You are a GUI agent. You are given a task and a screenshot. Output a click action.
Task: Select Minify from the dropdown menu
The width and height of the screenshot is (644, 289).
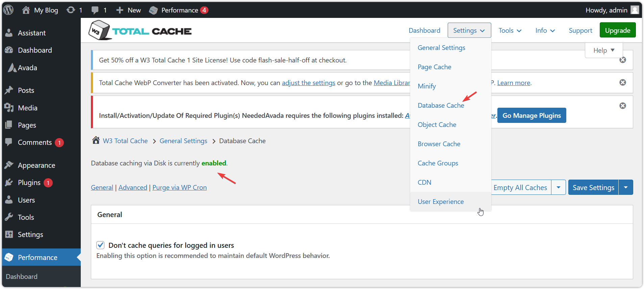coord(427,86)
